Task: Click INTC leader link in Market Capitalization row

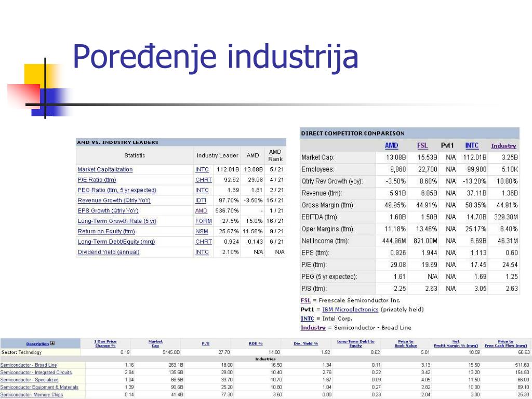Action: 202,170
